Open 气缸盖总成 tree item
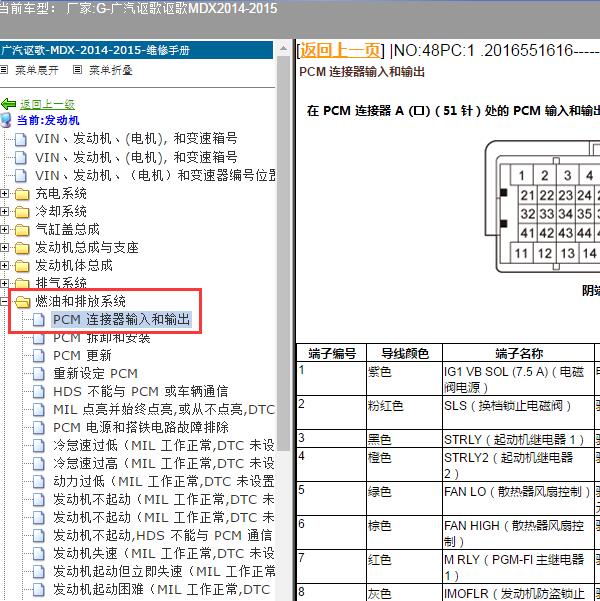The width and height of the screenshot is (600, 601). (x=67, y=230)
